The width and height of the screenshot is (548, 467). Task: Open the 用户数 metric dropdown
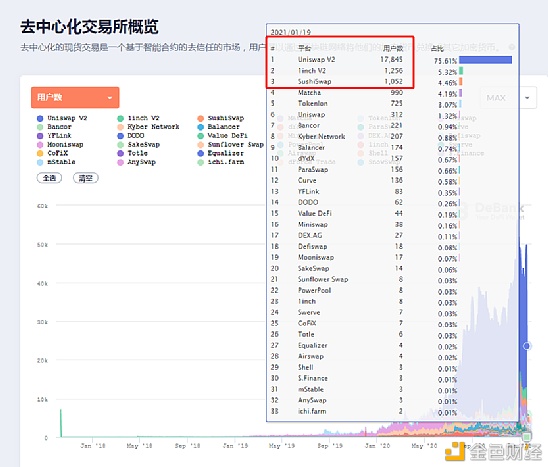click(75, 98)
